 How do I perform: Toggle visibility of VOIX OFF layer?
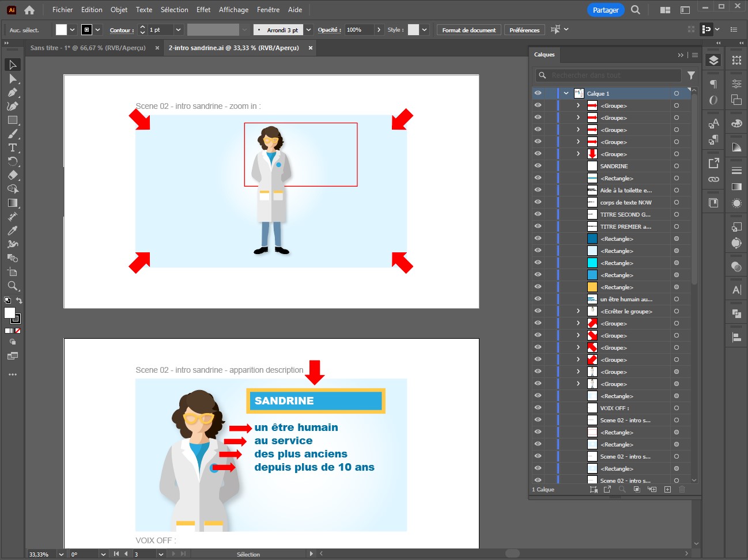pyautogui.click(x=538, y=408)
